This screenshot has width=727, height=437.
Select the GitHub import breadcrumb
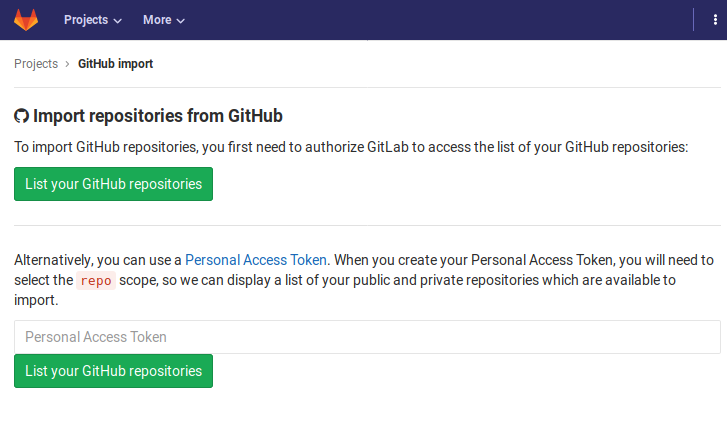115,64
